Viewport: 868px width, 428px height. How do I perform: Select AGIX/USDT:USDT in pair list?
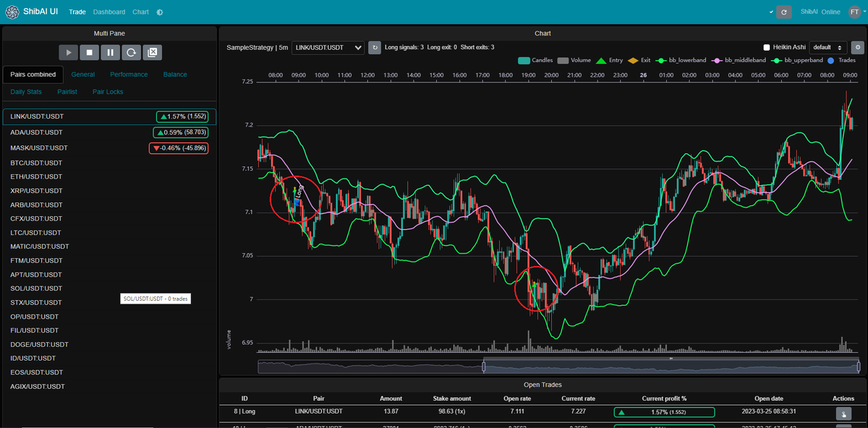point(109,386)
